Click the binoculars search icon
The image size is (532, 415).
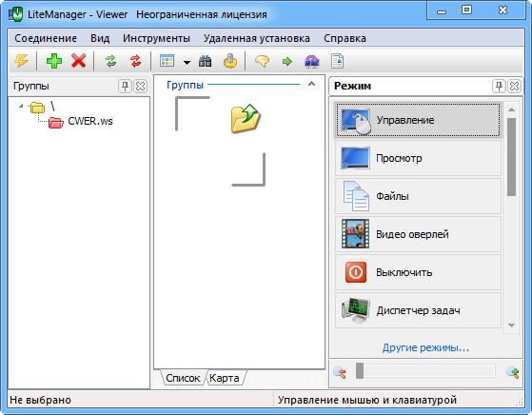tap(205, 62)
